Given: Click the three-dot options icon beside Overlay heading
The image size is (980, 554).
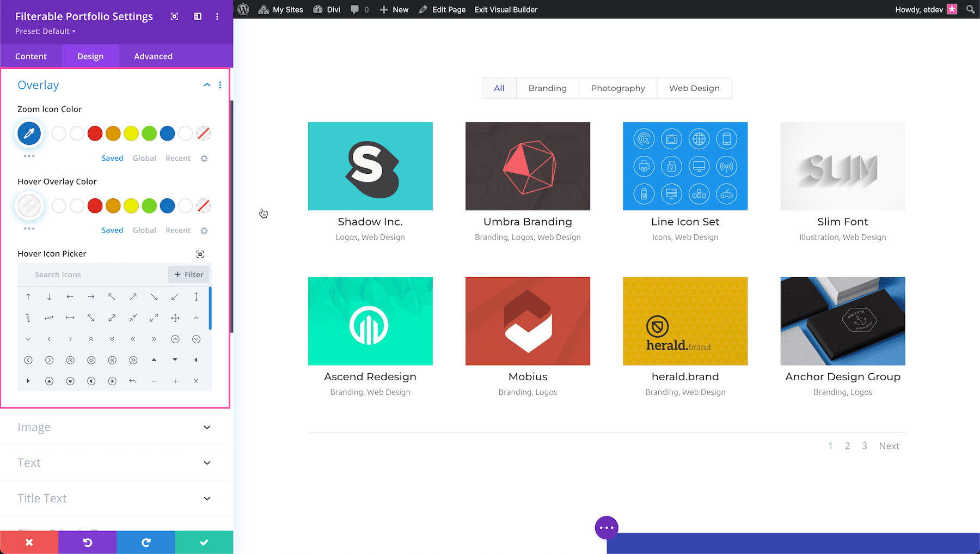Looking at the screenshot, I should point(220,85).
